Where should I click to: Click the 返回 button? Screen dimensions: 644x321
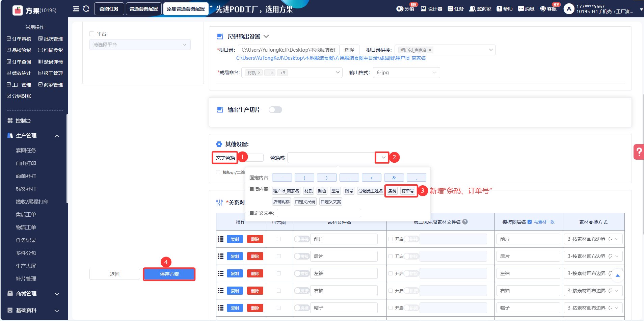coord(115,274)
